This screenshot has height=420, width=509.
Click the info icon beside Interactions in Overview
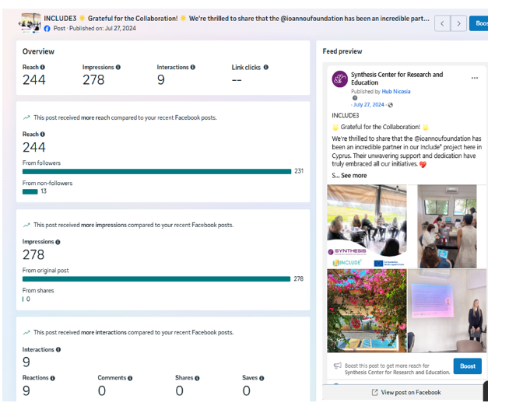tap(193, 67)
